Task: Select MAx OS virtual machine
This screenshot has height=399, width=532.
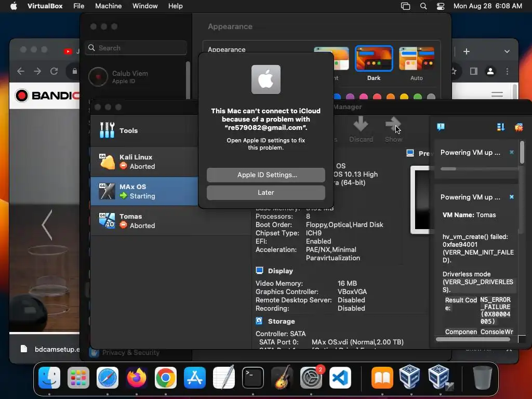Action: click(145, 191)
